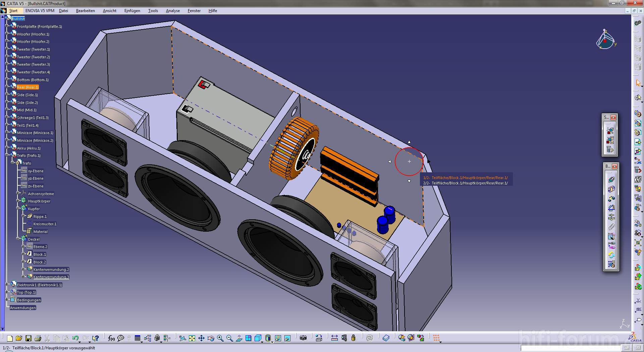Select the Fit All In view icon

pos(192,338)
